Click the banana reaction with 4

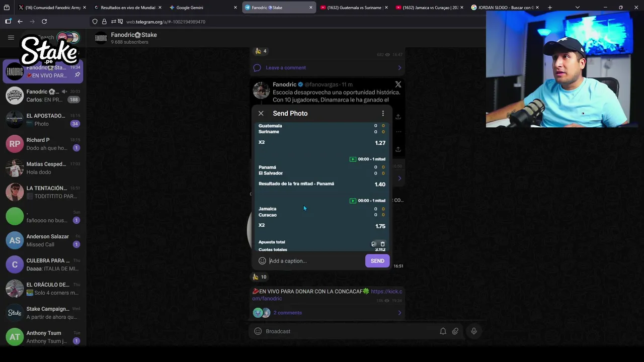pos(261,51)
